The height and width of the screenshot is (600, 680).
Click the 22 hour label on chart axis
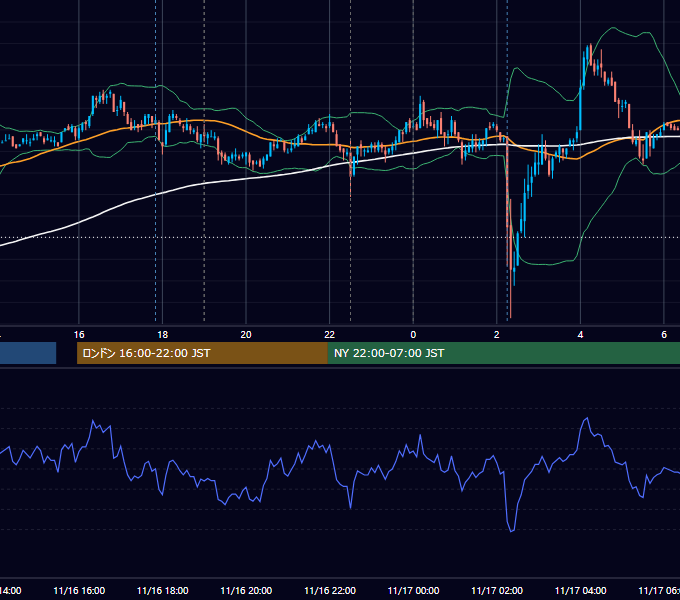[x=330, y=335]
